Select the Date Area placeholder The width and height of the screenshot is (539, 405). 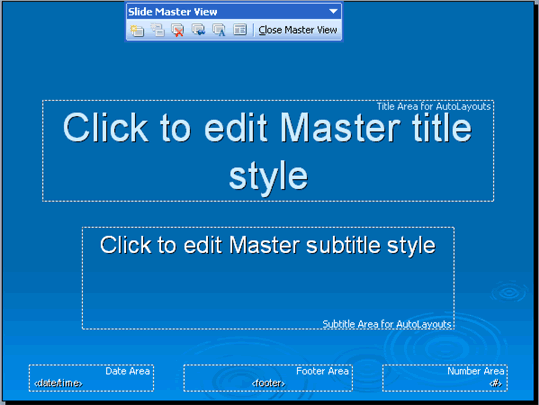click(91, 378)
